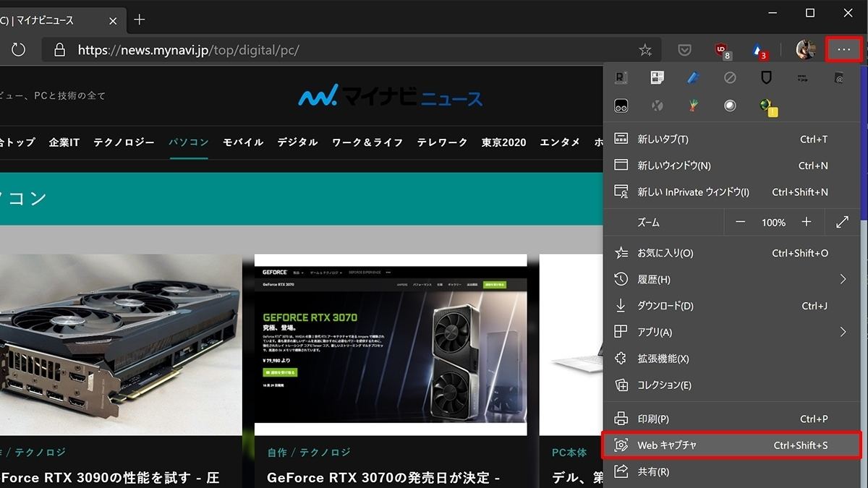Add page to favorites with star icon
This screenshot has height=488, width=868.
[x=645, y=50]
